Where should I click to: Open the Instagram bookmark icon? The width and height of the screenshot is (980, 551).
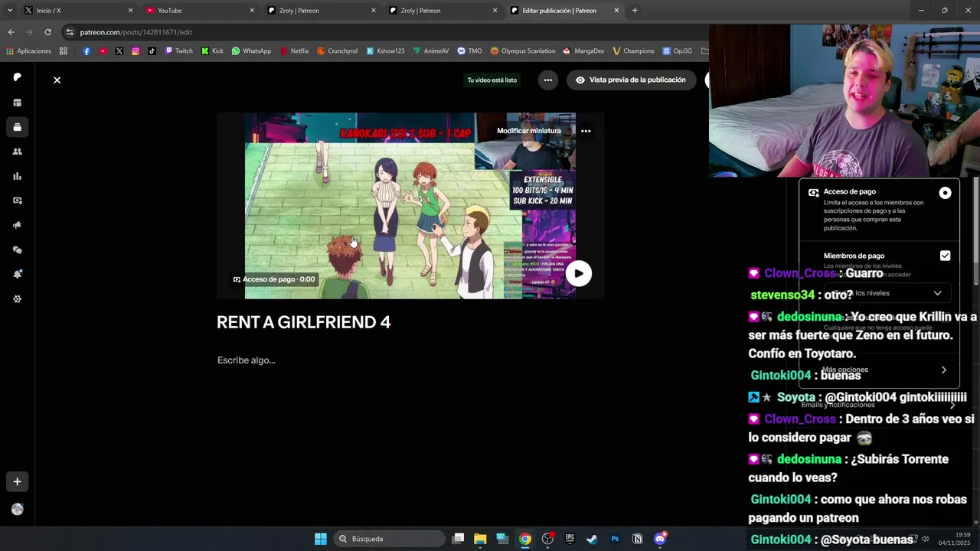tap(136, 51)
